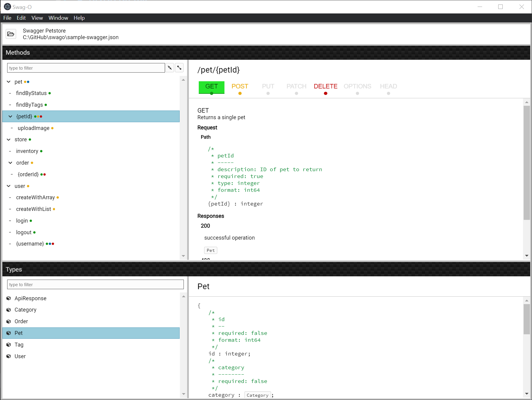Maximize the Swag-O window
This screenshot has height=400, width=532.
501,7
